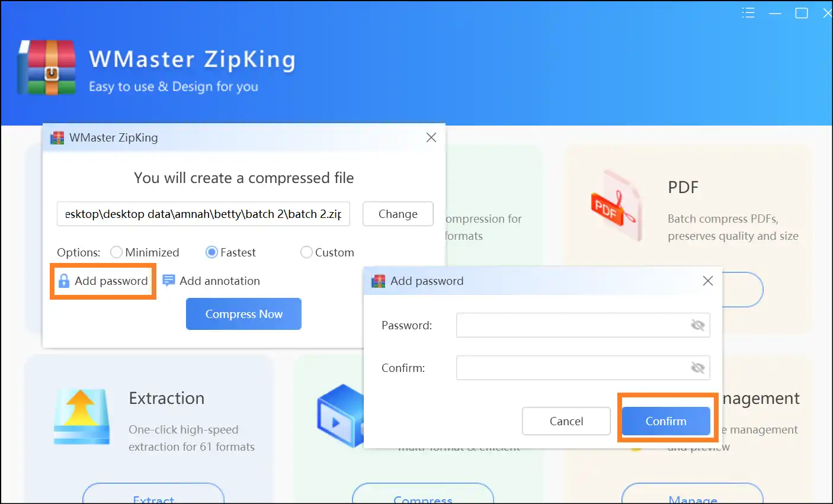Show password in the Password field
Image resolution: width=833 pixels, height=504 pixels.
698,325
